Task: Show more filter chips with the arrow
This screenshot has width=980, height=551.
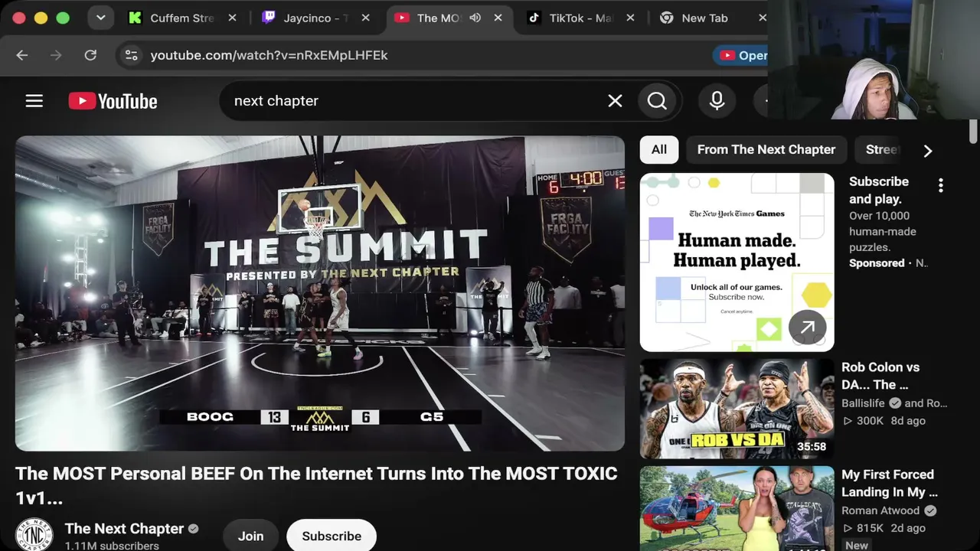Action: point(928,151)
